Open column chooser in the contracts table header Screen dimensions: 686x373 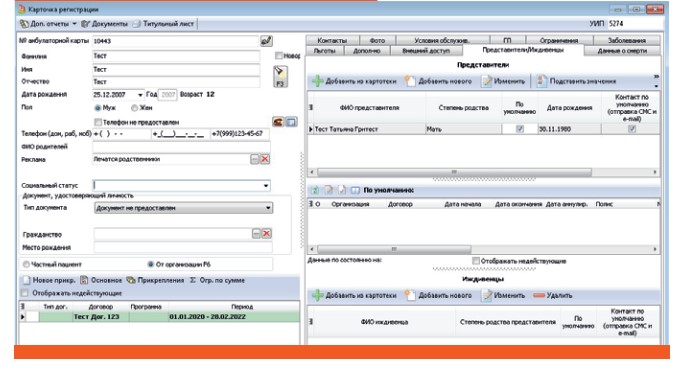[311, 204]
